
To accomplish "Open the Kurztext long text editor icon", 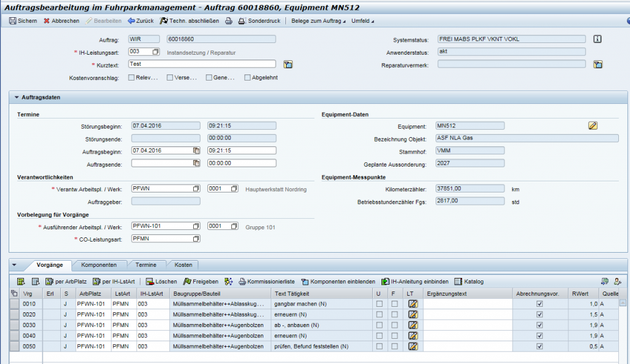I will coord(287,65).
